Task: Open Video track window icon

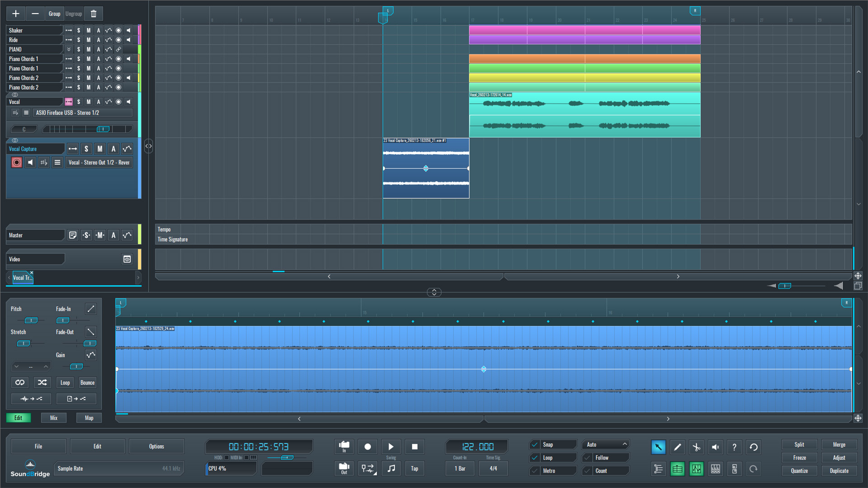Action: click(x=127, y=259)
